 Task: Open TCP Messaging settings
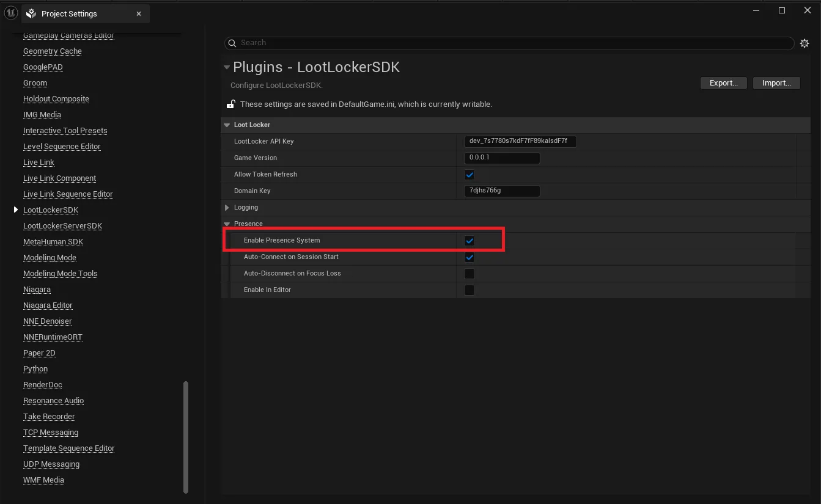(51, 433)
